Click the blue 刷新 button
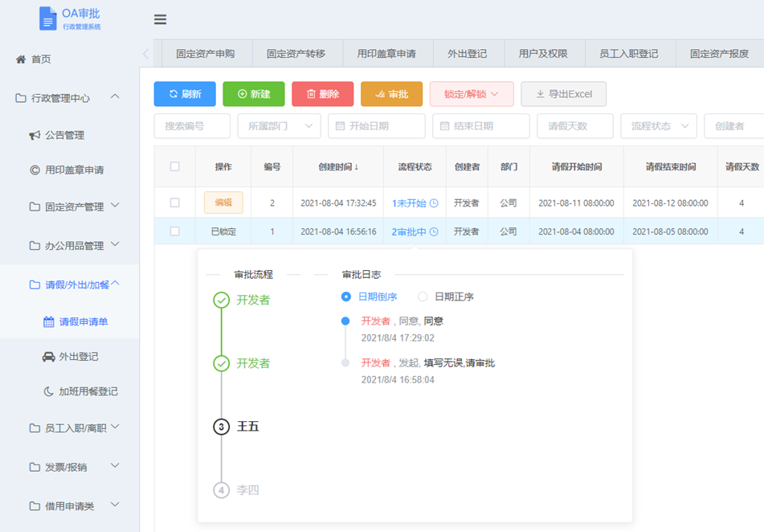Image resolution: width=764 pixels, height=532 pixels. tap(185, 94)
